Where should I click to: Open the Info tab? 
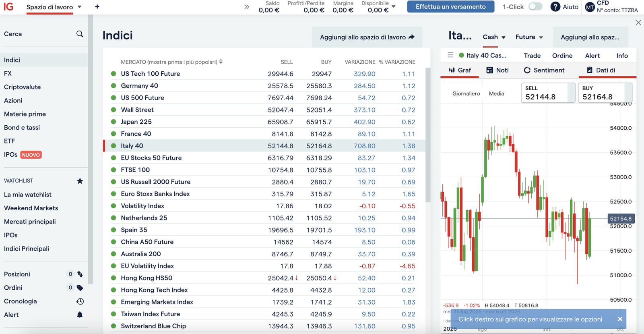622,56
